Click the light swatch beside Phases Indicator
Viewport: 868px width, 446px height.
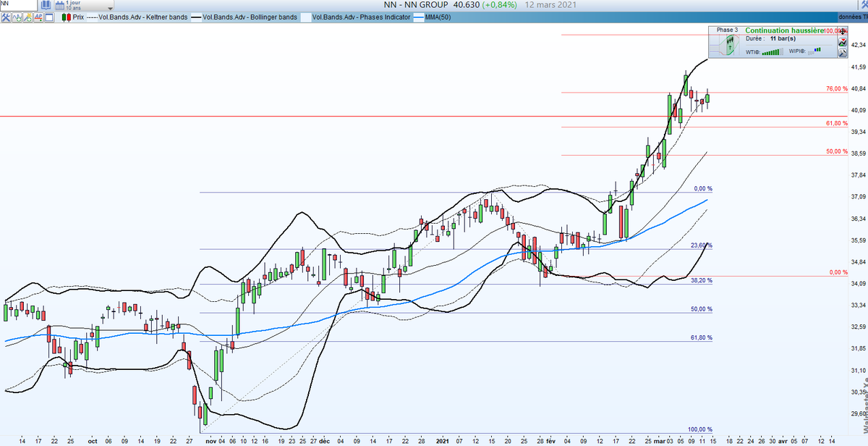click(x=306, y=17)
